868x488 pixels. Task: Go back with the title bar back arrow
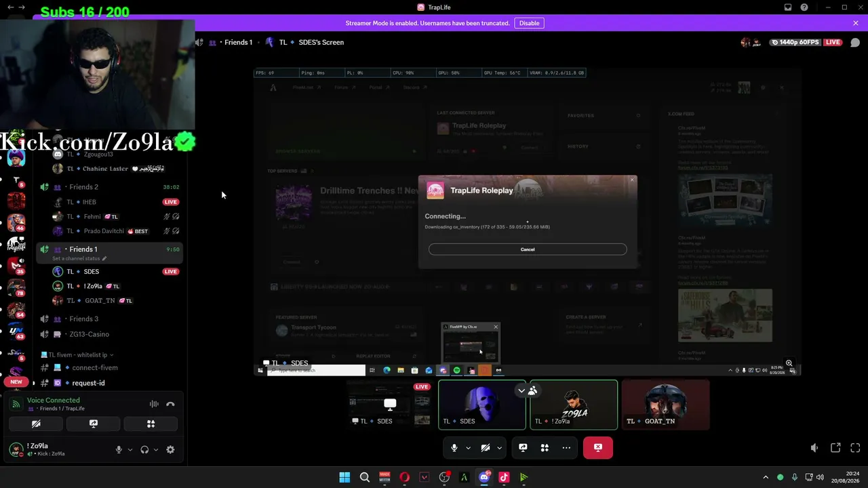pos(10,7)
